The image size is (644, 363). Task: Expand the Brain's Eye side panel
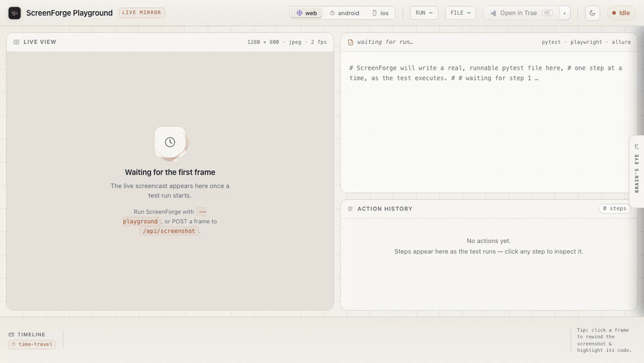coord(637,172)
